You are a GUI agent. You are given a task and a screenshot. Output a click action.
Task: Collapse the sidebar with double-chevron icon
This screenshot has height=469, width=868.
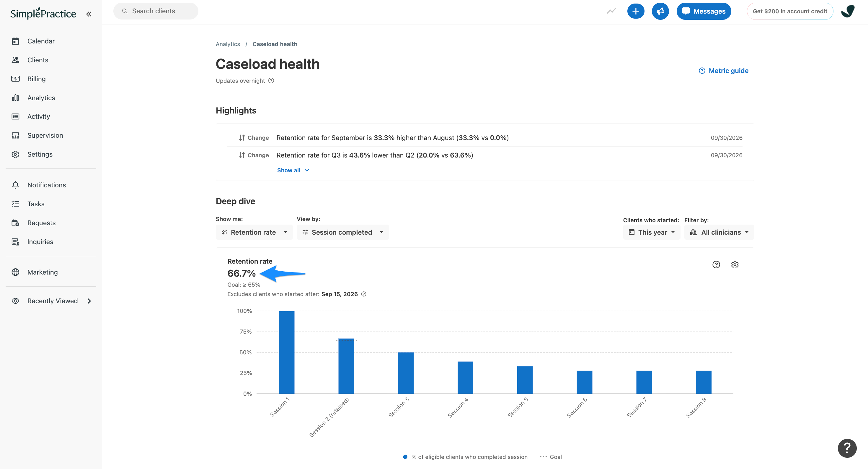[89, 14]
